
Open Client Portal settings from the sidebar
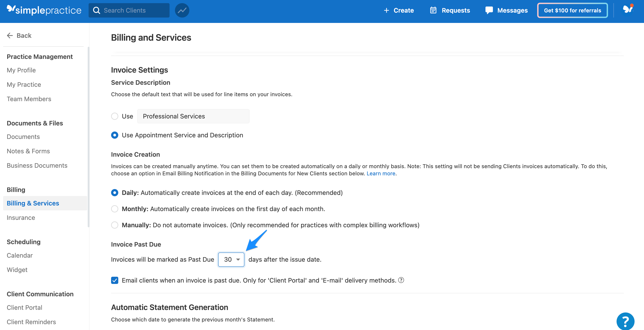click(x=24, y=307)
